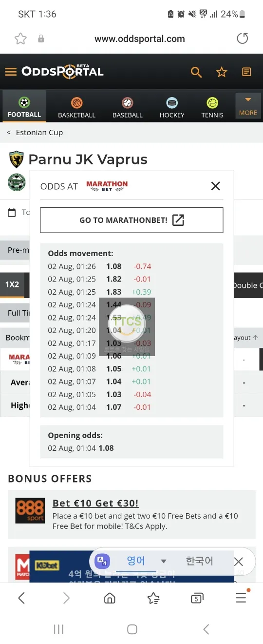Close the Marathonbet odds popup
Screen dimensions: 263x644
[x=216, y=186]
